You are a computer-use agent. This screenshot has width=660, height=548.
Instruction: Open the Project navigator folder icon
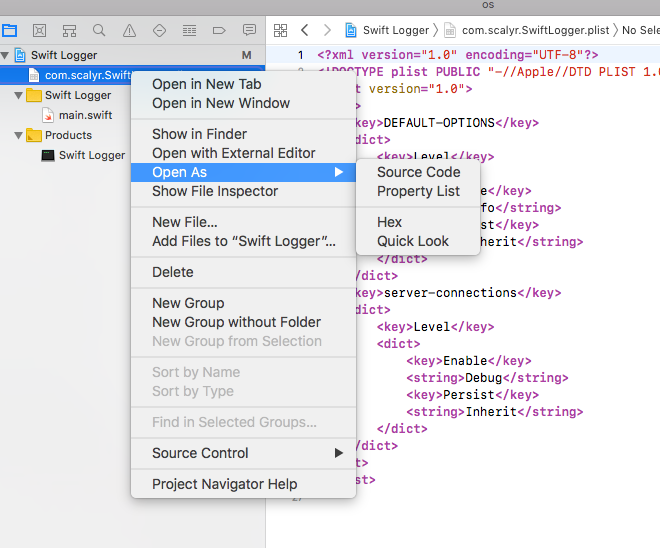click(x=10, y=31)
